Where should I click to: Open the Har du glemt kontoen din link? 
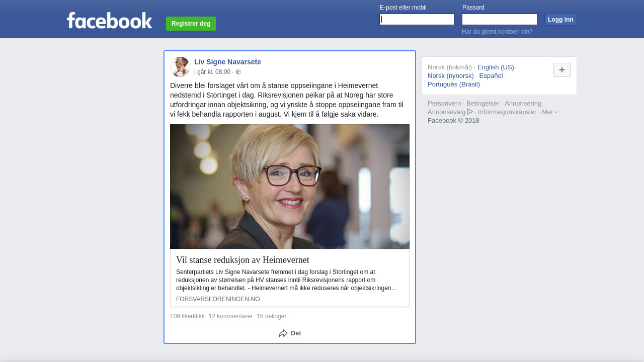[497, 32]
